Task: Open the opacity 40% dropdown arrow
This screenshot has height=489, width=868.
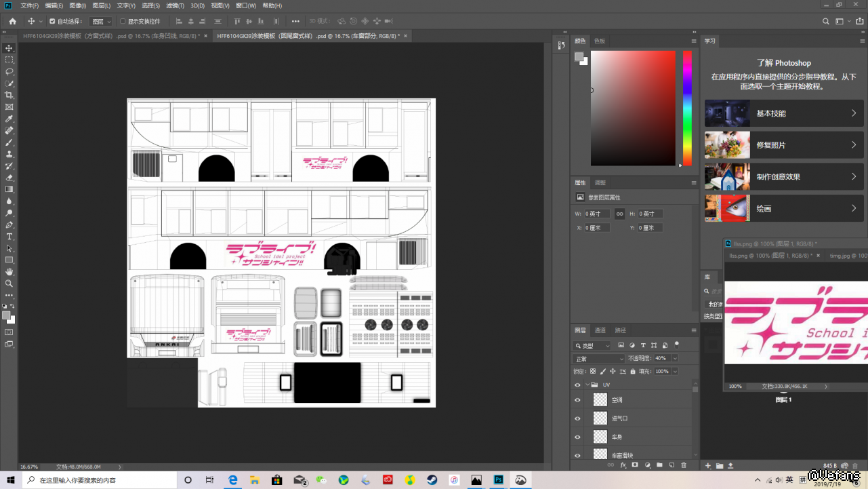Action: tap(675, 358)
